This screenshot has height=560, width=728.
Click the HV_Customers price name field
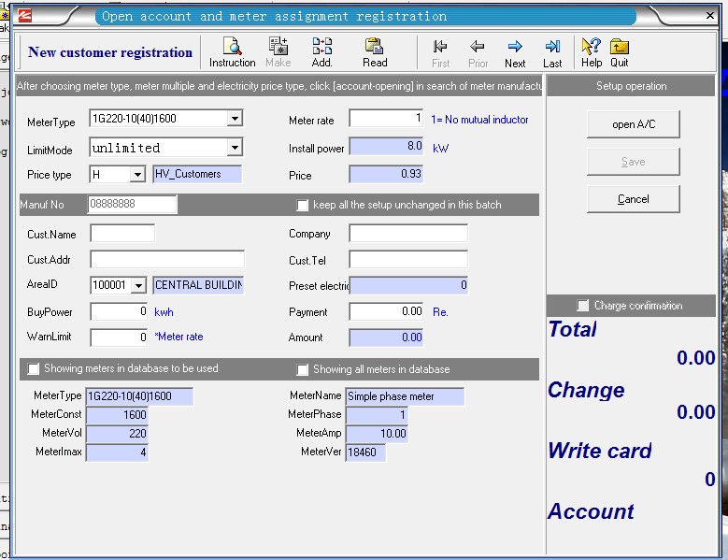click(197, 174)
